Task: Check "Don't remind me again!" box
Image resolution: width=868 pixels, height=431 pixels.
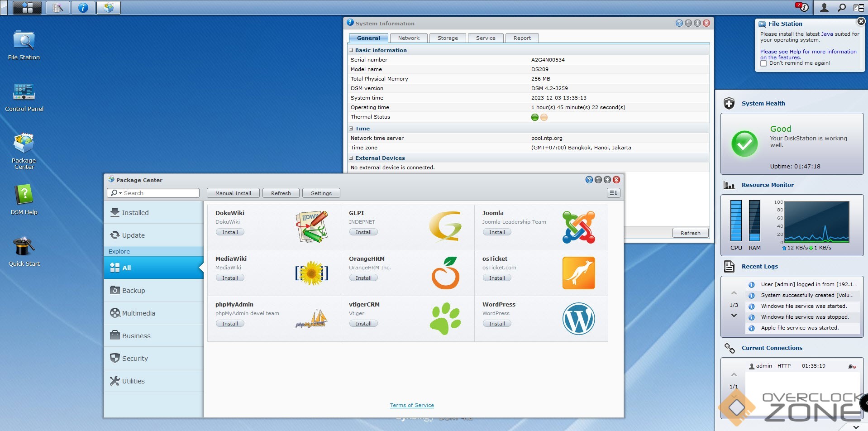Action: 764,63
